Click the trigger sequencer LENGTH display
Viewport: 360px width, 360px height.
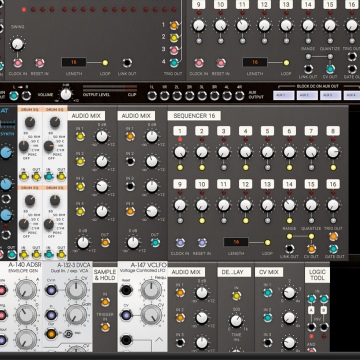74,62
